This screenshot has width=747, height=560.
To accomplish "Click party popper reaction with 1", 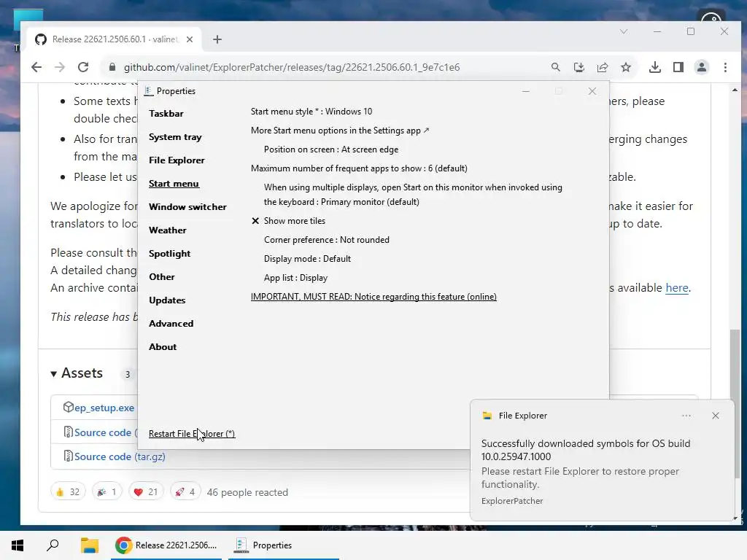I will pyautogui.click(x=107, y=492).
